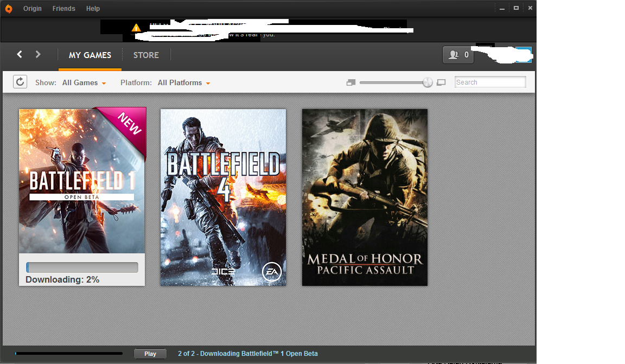Click the Downloading Battlefield 1 Open Beta link
The image size is (625, 364).
click(247, 354)
